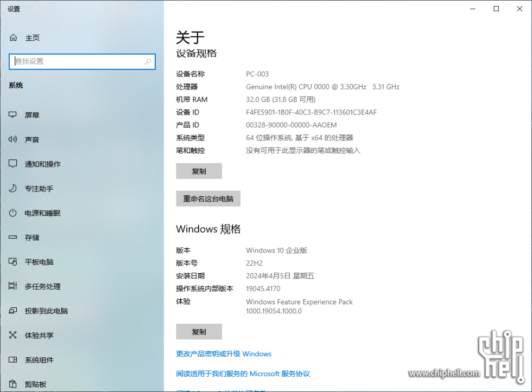Copy the device specifications with 复制

coord(199,171)
